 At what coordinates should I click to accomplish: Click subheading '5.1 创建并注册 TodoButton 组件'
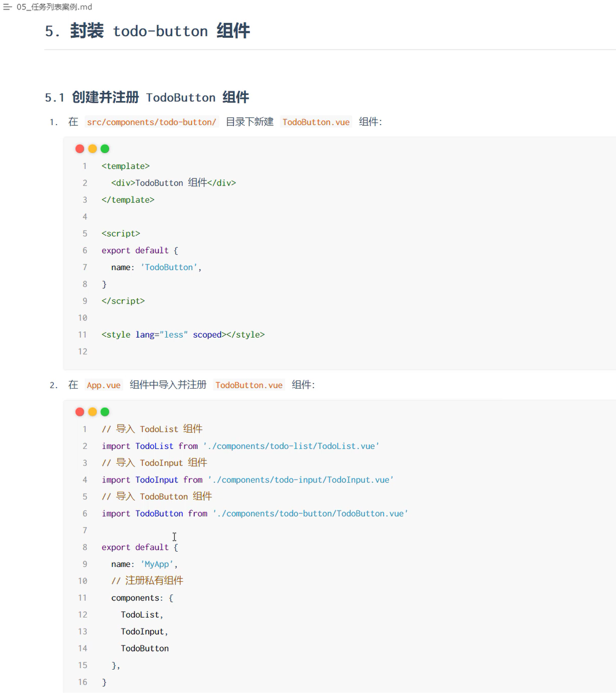coord(147,98)
